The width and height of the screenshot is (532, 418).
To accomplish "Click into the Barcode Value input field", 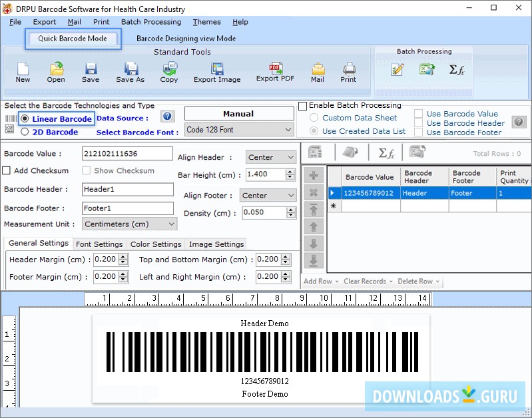I will [127, 154].
